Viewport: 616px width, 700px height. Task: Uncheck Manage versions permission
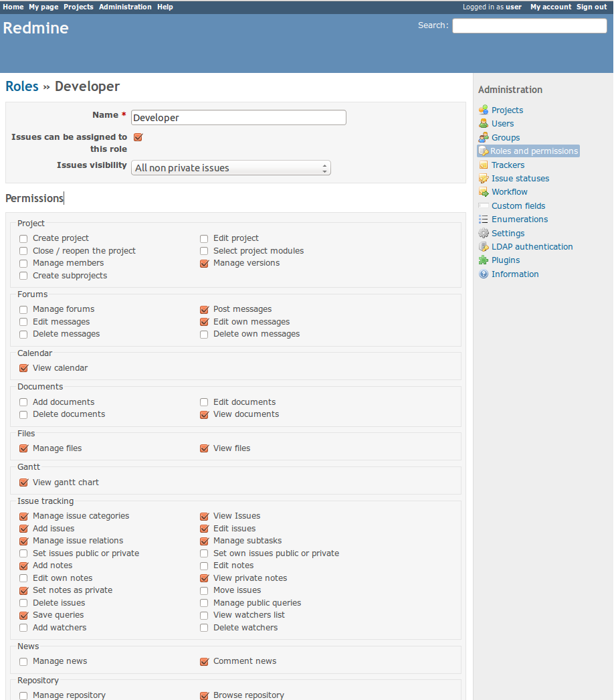pyautogui.click(x=204, y=264)
